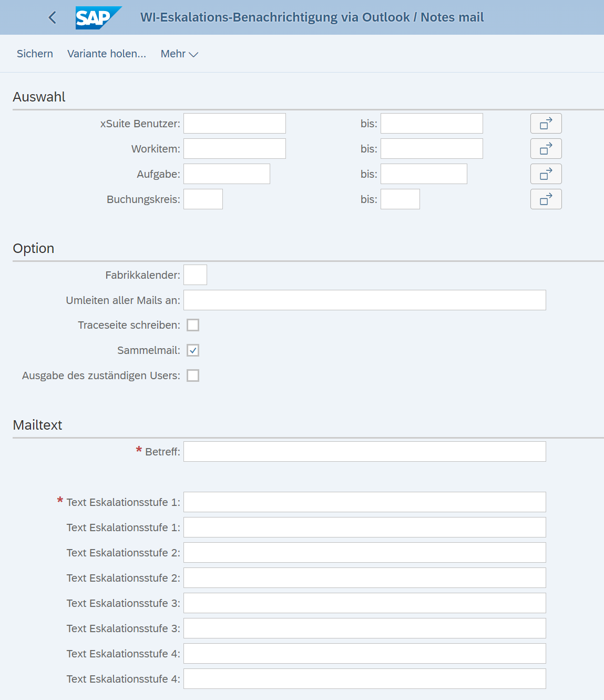
Task: Open the Mehr dropdown menu
Action: pos(179,53)
